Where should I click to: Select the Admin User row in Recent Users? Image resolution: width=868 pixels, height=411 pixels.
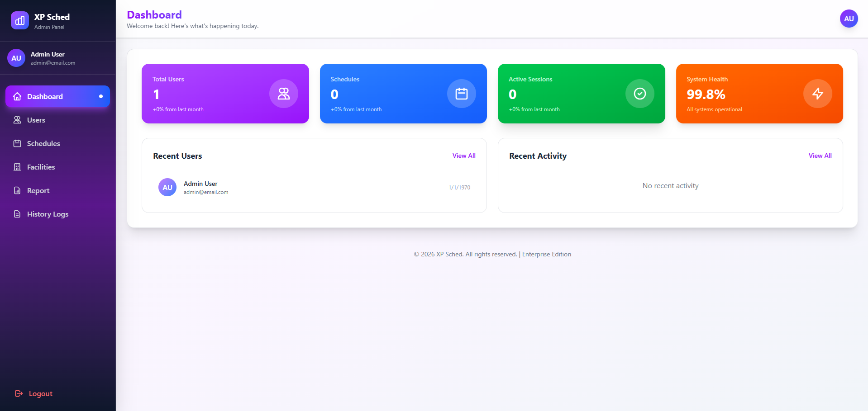click(314, 187)
